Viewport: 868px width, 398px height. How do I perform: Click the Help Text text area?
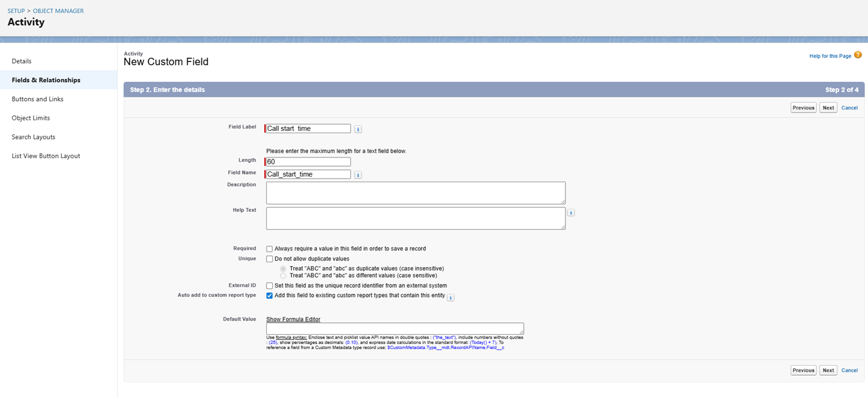416,218
